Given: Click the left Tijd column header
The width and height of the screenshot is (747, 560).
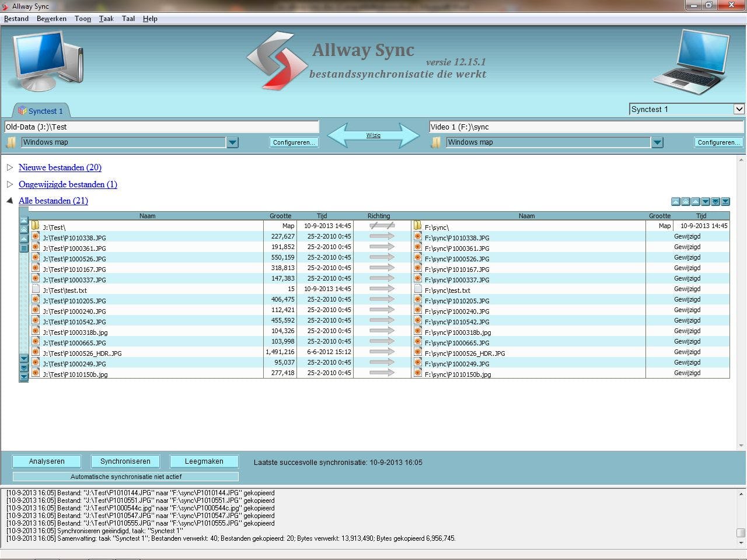Looking at the screenshot, I should click(x=322, y=216).
